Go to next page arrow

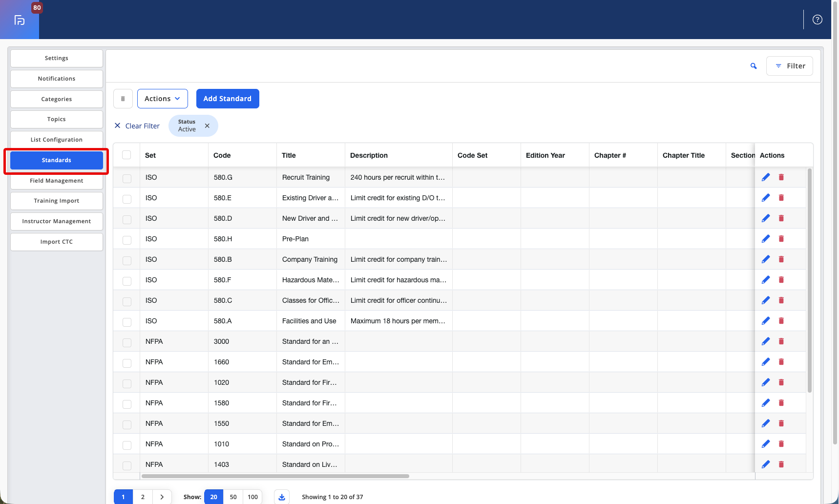[x=162, y=497]
